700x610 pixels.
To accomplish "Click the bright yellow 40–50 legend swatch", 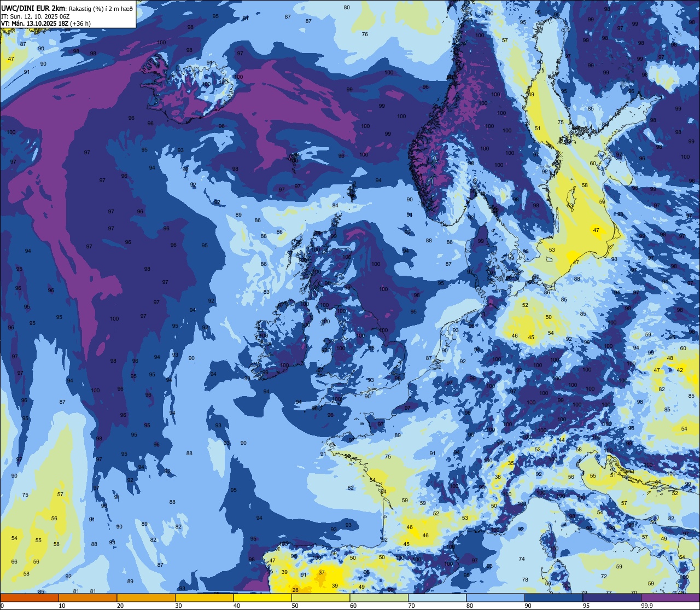I will [262, 598].
